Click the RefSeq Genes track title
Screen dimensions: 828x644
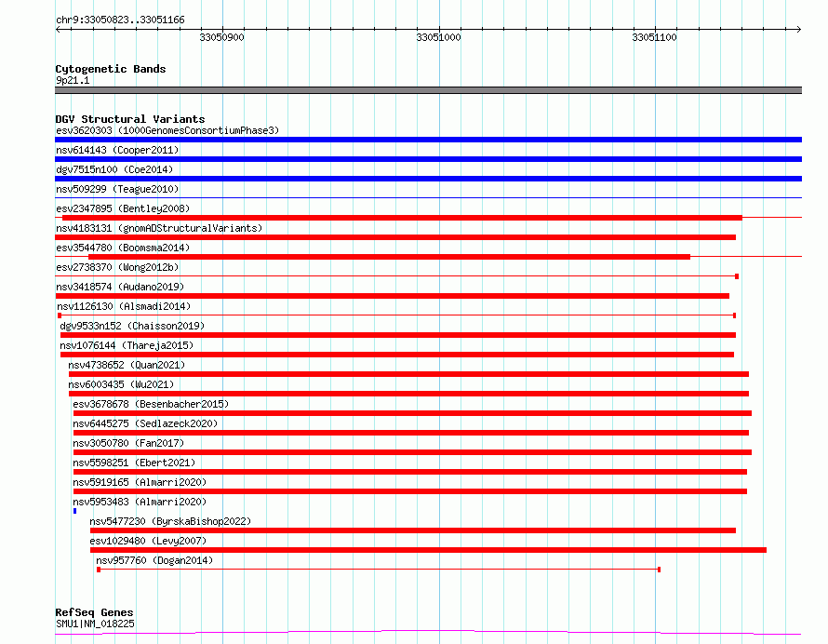(95, 612)
